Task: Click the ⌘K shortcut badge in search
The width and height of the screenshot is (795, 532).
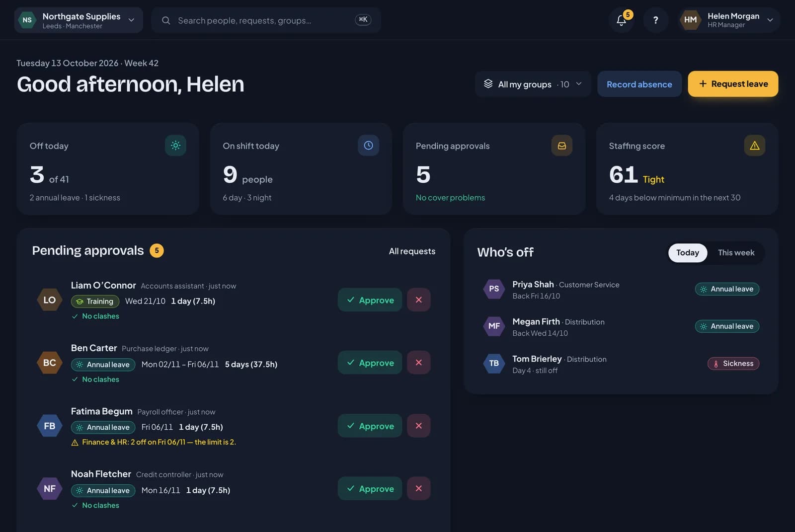Action: 363,20
